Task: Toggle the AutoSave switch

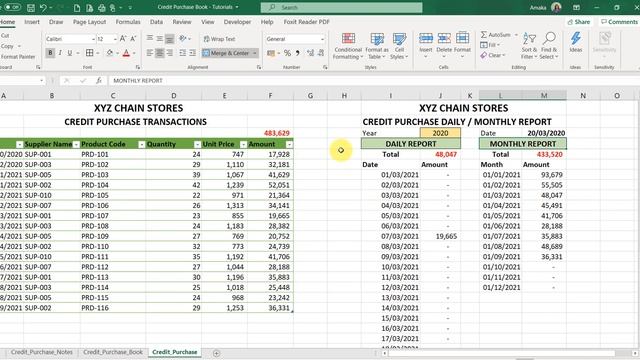Action: click(12, 7)
